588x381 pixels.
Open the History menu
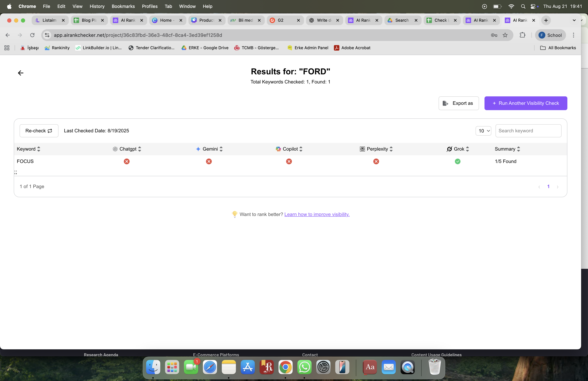coord(97,6)
